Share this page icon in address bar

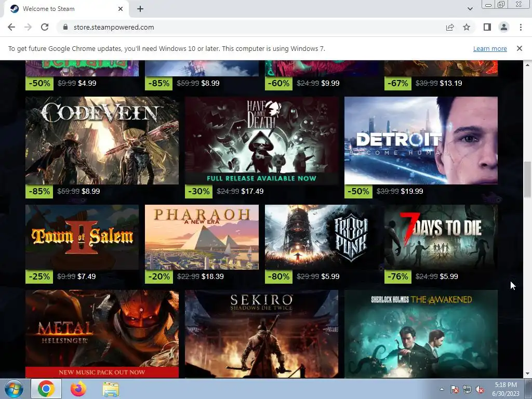(x=450, y=27)
